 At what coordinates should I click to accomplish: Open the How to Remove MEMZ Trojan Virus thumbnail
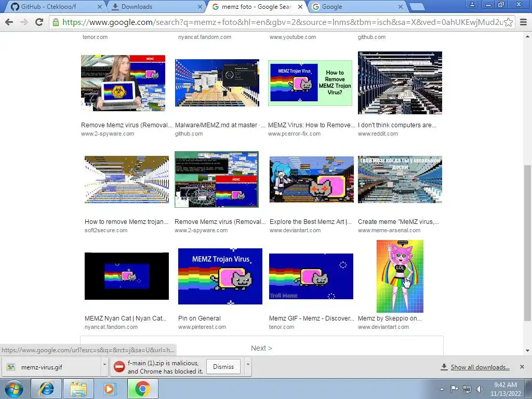tap(310, 83)
